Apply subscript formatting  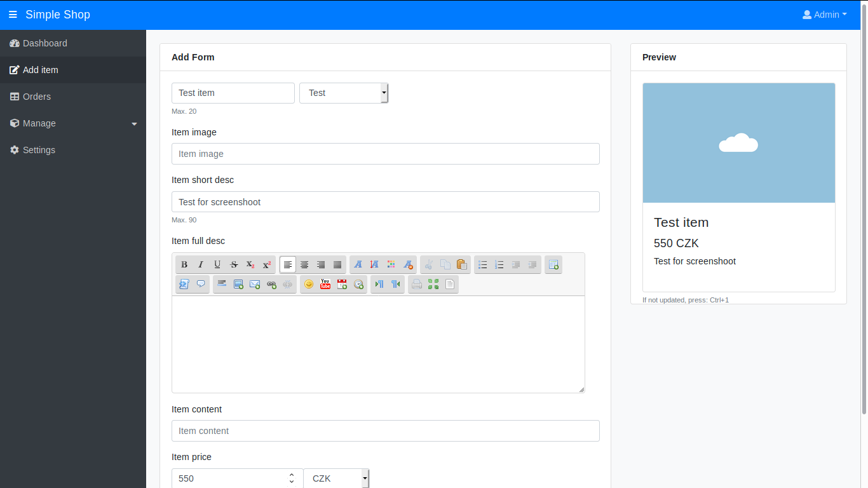pos(250,264)
